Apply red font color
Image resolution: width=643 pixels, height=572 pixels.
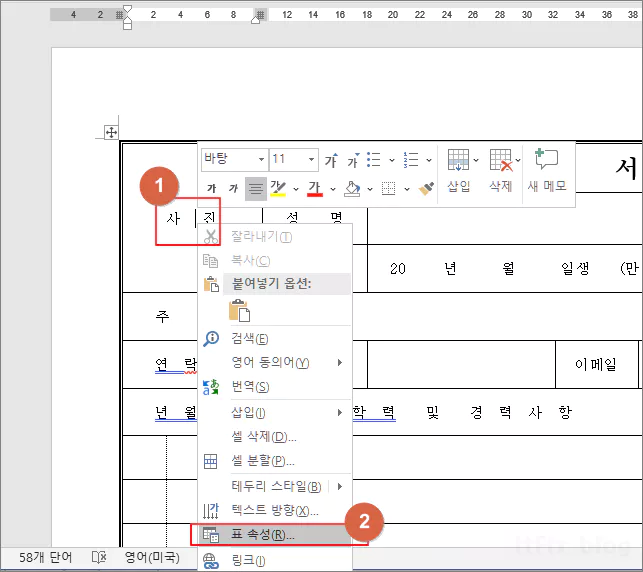tap(315, 189)
